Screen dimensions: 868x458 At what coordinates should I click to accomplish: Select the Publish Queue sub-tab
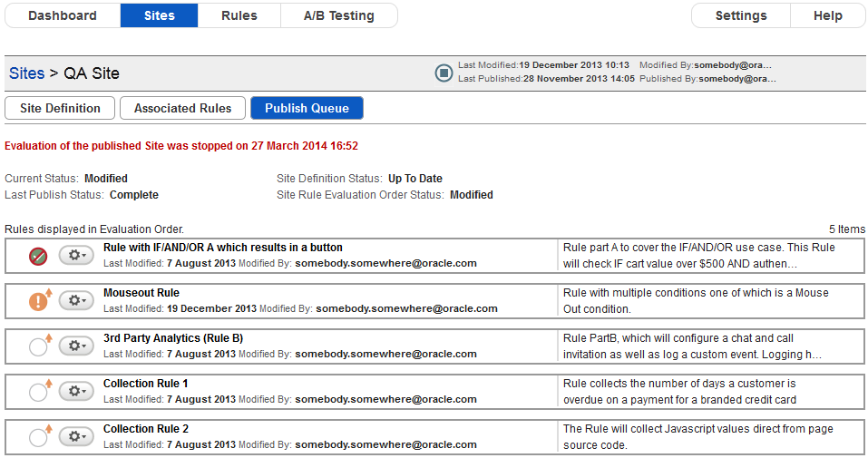pos(307,108)
